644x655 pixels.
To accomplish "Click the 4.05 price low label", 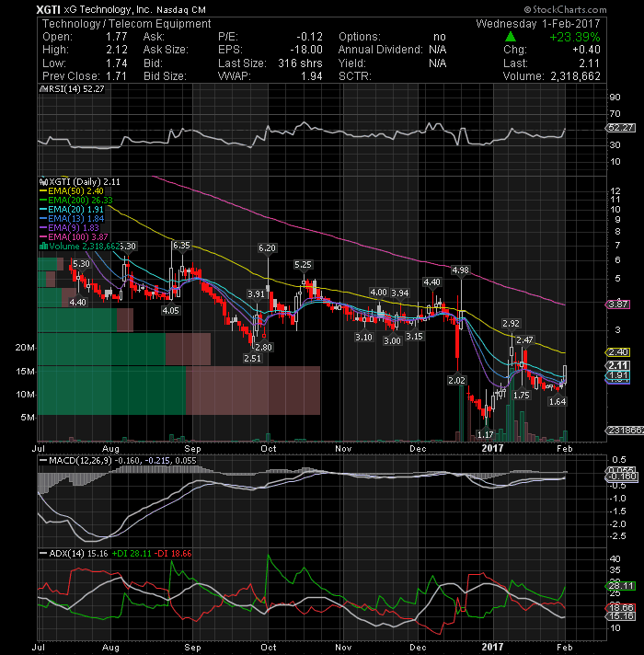I will 170,311.
